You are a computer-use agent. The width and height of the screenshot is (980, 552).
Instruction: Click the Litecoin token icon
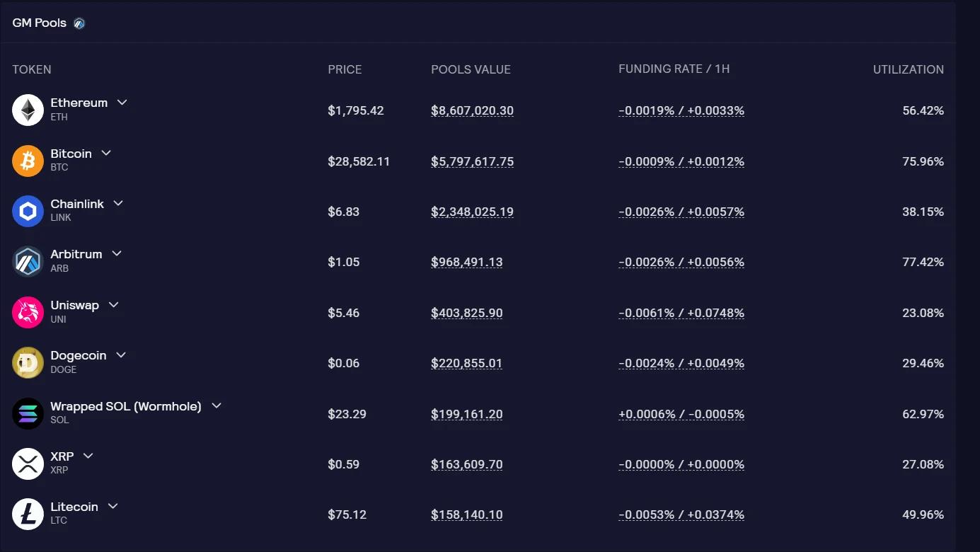tap(27, 514)
